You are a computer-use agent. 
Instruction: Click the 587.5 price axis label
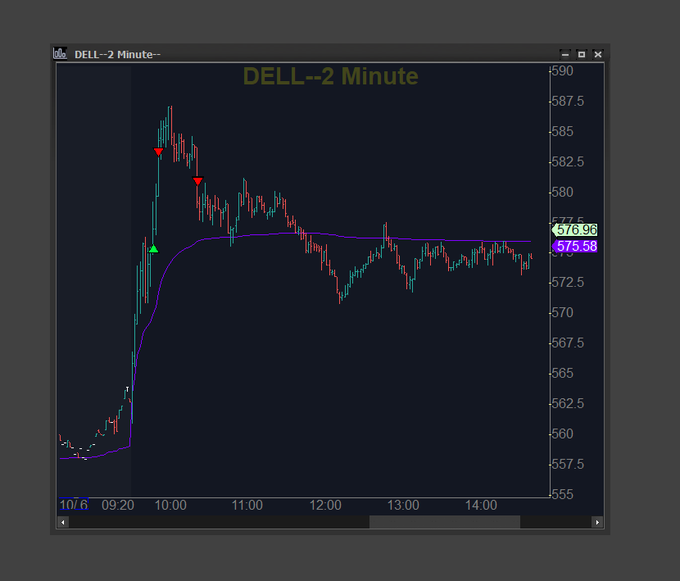[x=568, y=101]
